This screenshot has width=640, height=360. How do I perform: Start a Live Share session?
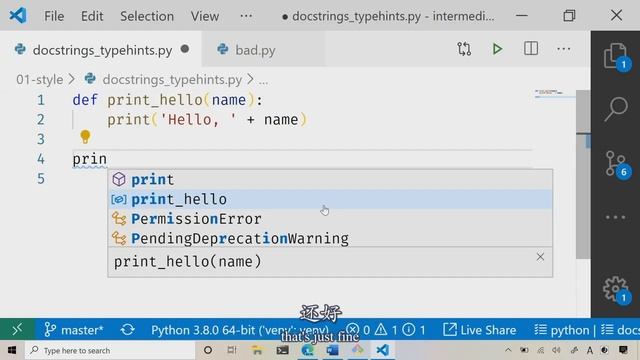(x=479, y=330)
